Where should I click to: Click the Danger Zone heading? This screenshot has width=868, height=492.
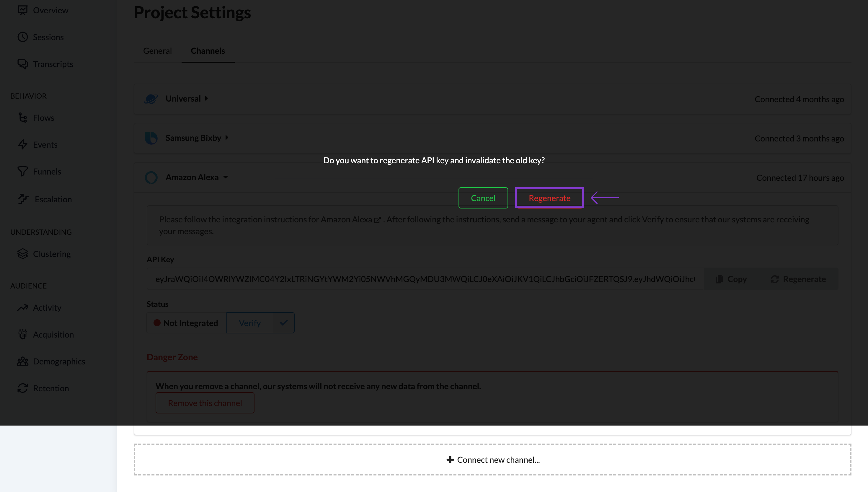click(x=172, y=357)
